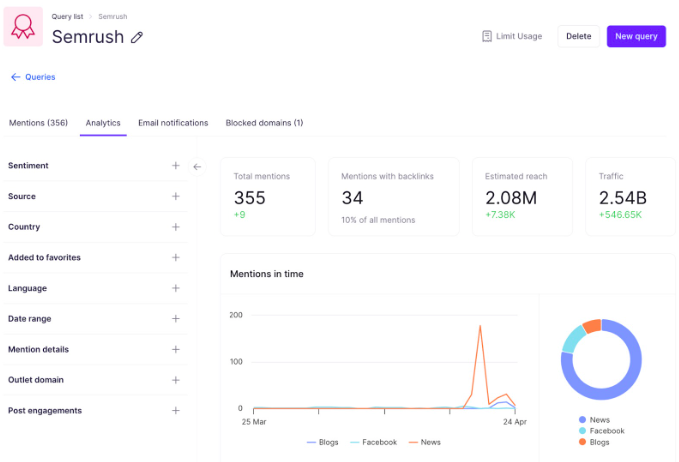
Task: Click the Limit Usage document icon
Action: coord(487,36)
